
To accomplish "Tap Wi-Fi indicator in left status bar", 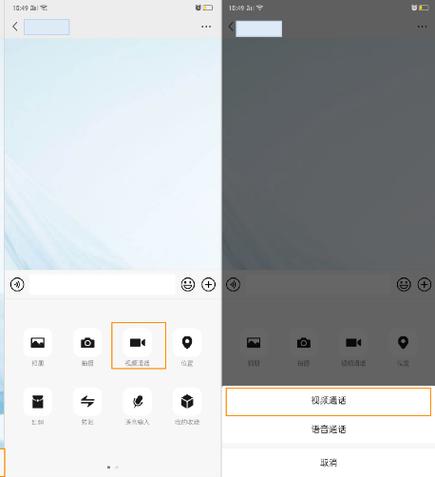I will (44, 8).
